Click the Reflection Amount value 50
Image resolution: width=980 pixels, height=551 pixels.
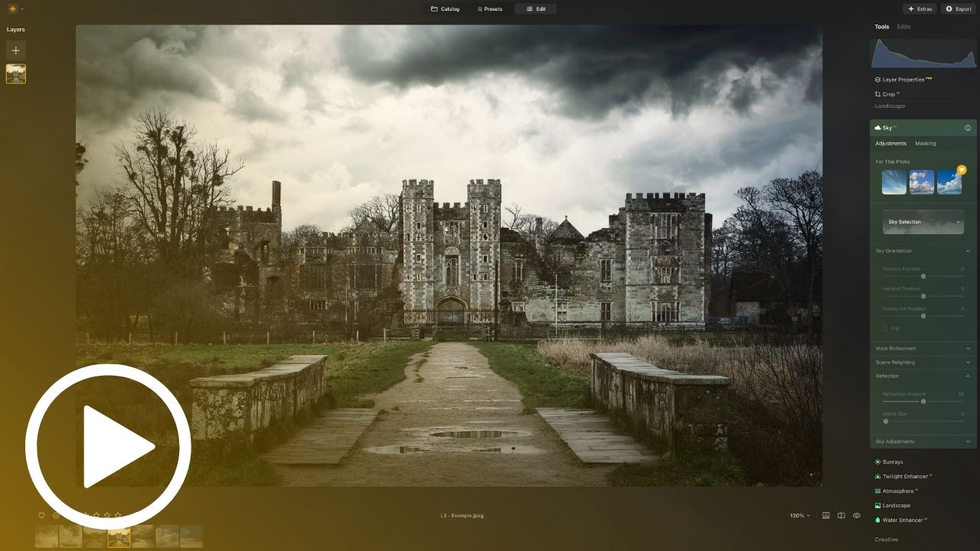[x=961, y=394]
